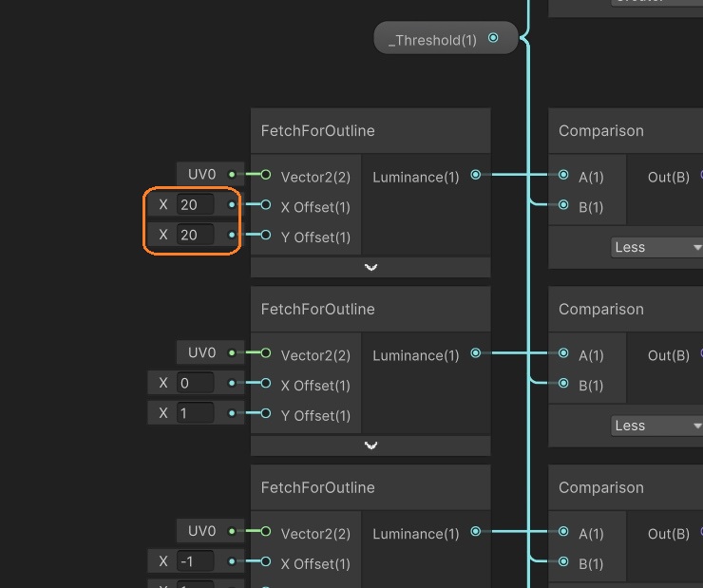Screen dimensions: 703x588
Task: Click the Y Offset field showing 20
Action: tap(195, 235)
